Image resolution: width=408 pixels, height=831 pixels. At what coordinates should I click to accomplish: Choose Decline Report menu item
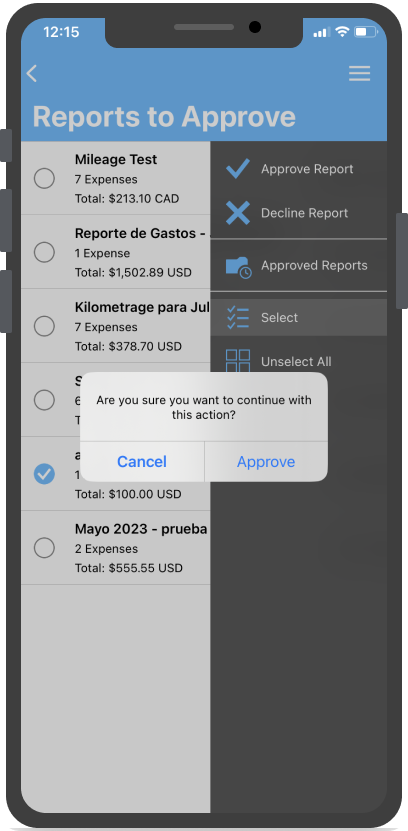click(299, 213)
